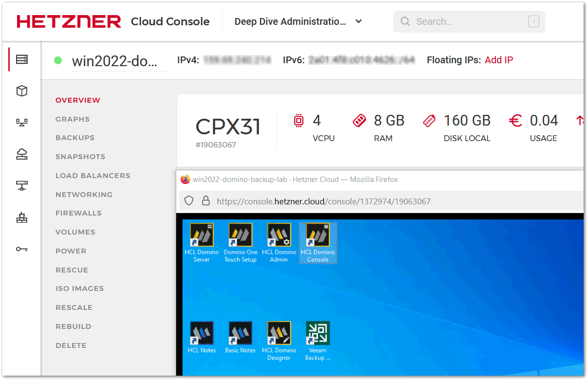Click the RAM memory icon

pyautogui.click(x=359, y=121)
